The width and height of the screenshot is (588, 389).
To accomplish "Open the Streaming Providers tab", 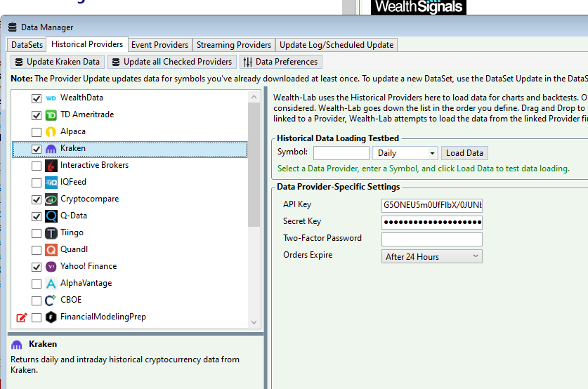I will pos(234,45).
